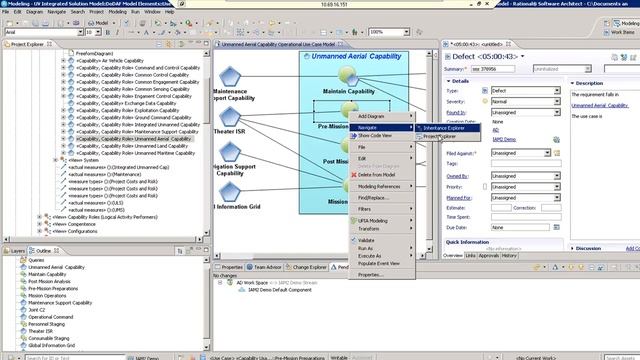Open the Severity dropdown showing Normal
640x360 pixels.
point(557,101)
